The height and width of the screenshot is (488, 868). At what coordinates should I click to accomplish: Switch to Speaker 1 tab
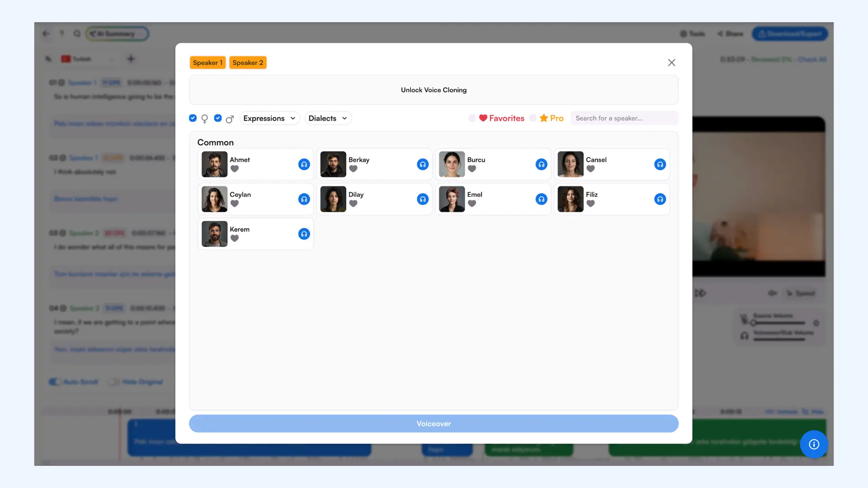pos(208,63)
